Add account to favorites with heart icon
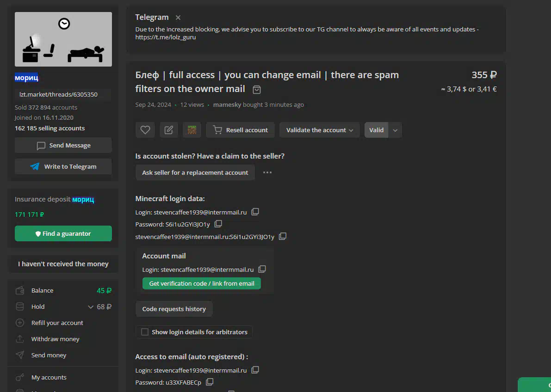This screenshot has width=551, height=392. click(145, 130)
